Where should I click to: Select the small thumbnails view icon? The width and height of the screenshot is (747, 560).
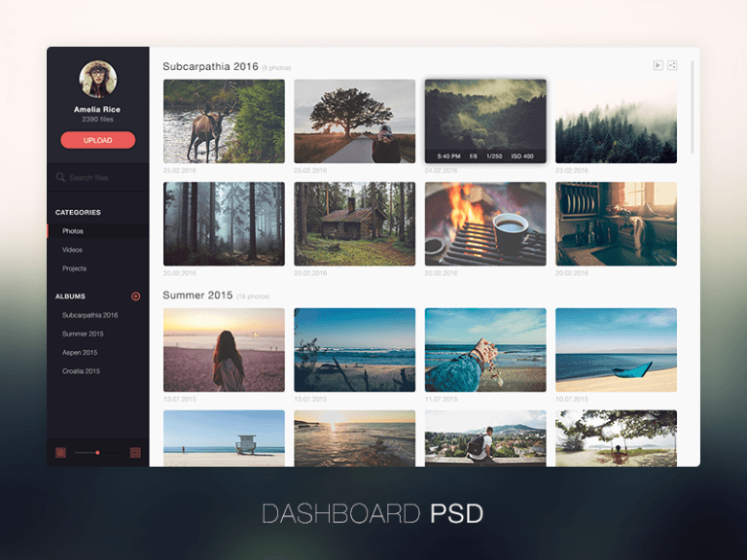(60, 452)
